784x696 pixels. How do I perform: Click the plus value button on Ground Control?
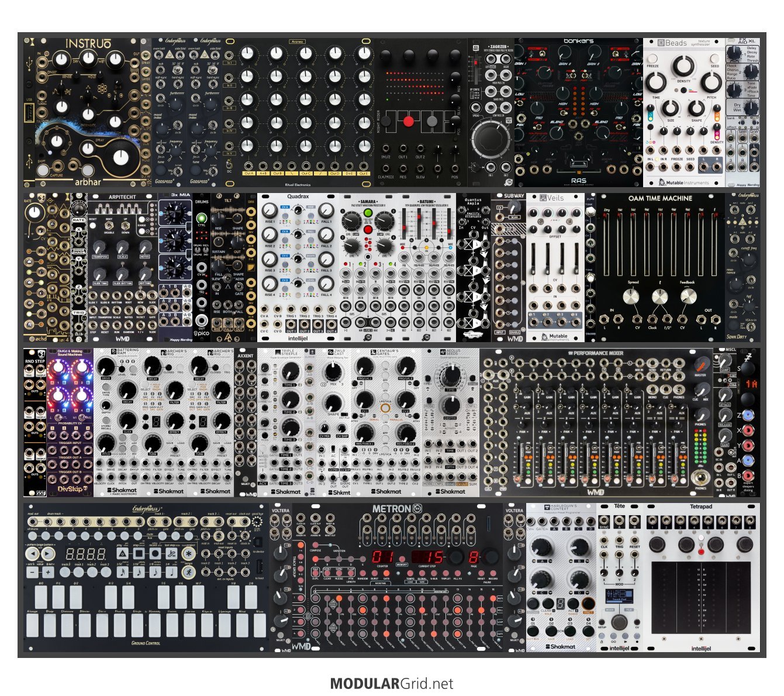tap(48, 572)
